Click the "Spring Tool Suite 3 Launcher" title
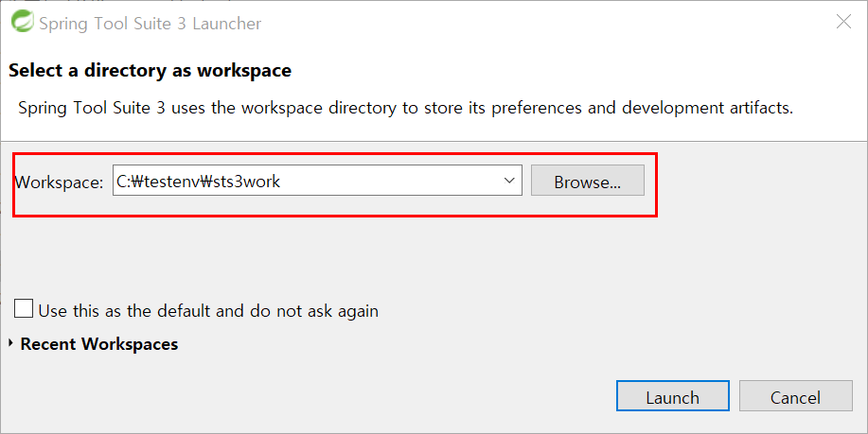Image resolution: width=868 pixels, height=434 pixels. [150, 24]
